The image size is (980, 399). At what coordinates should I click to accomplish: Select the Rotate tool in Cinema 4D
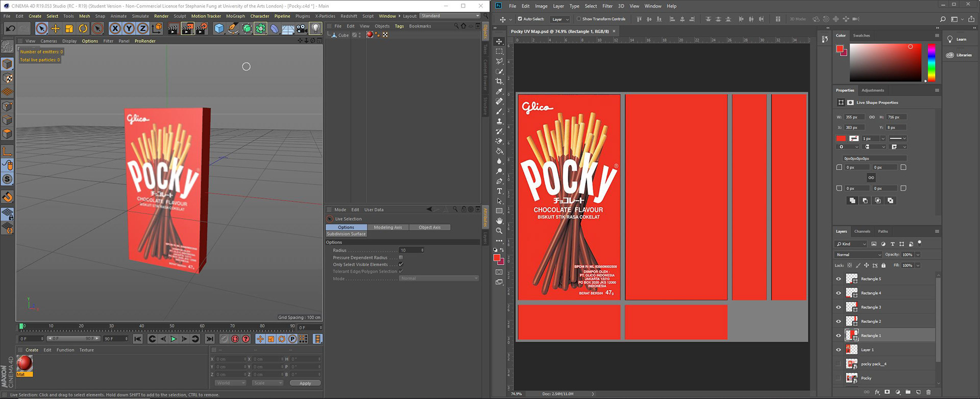pyautogui.click(x=83, y=29)
